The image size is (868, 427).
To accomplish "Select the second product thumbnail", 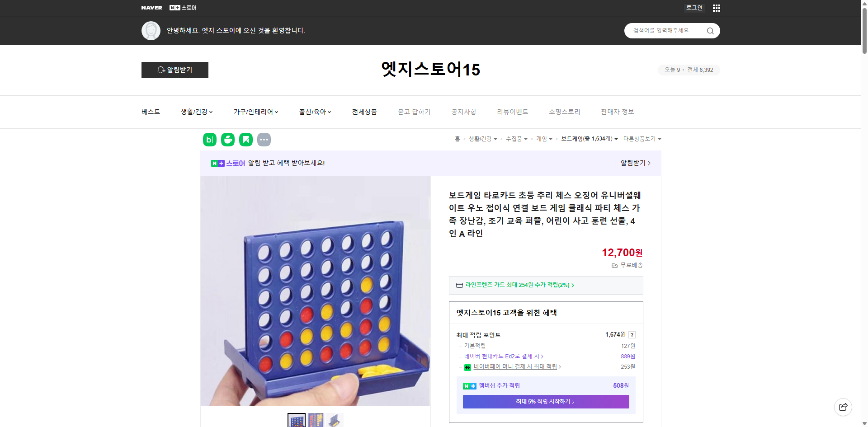I will click(x=316, y=420).
